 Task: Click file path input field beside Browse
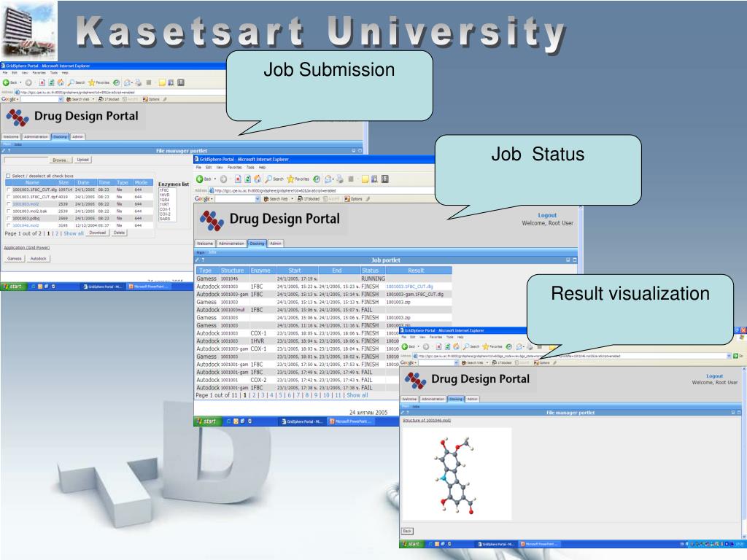26,160
